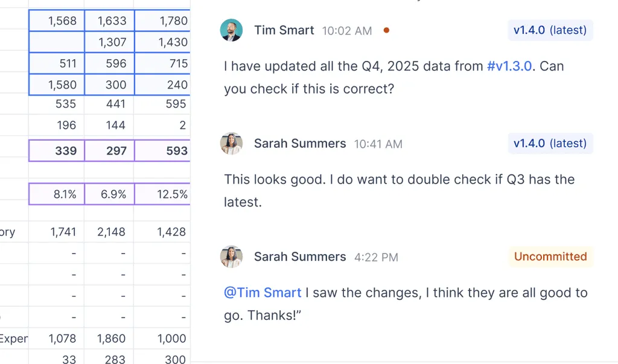Image resolution: width=618 pixels, height=364 pixels.
Task: Select the bold cell showing 339
Action: [57, 150]
